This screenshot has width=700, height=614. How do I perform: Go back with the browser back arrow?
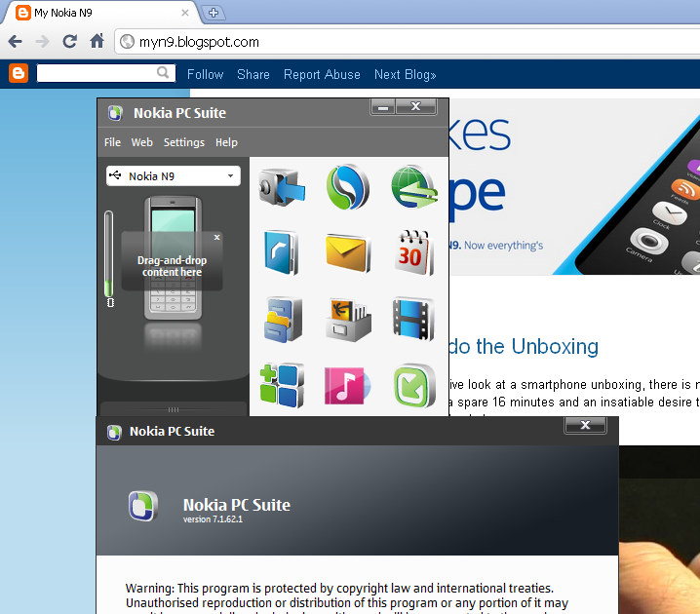pos(16,42)
